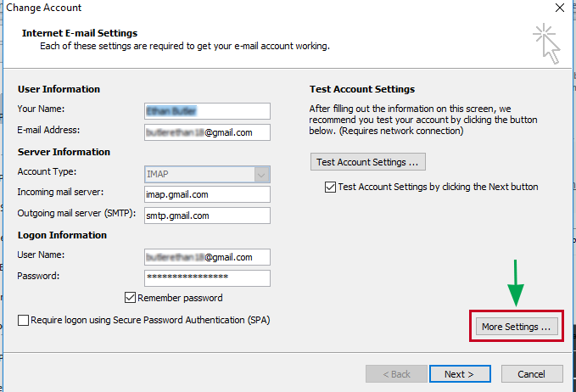Uncheck the Remember password checkbox
The image size is (576, 392).
tap(130, 298)
